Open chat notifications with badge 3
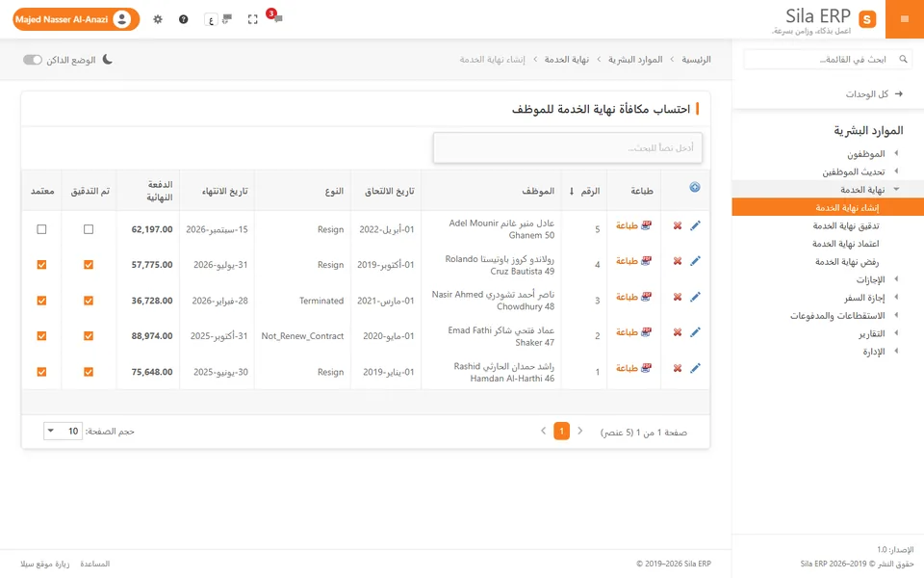 tap(274, 16)
